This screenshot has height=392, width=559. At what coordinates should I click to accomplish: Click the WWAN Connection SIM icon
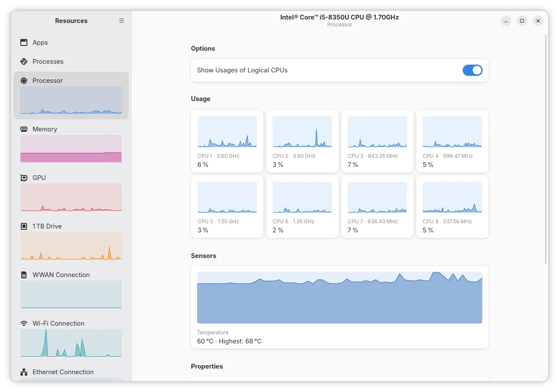(24, 275)
